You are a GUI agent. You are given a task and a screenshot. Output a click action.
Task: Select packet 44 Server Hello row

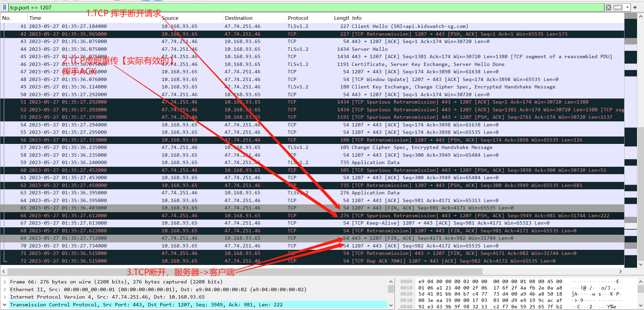pos(312,49)
